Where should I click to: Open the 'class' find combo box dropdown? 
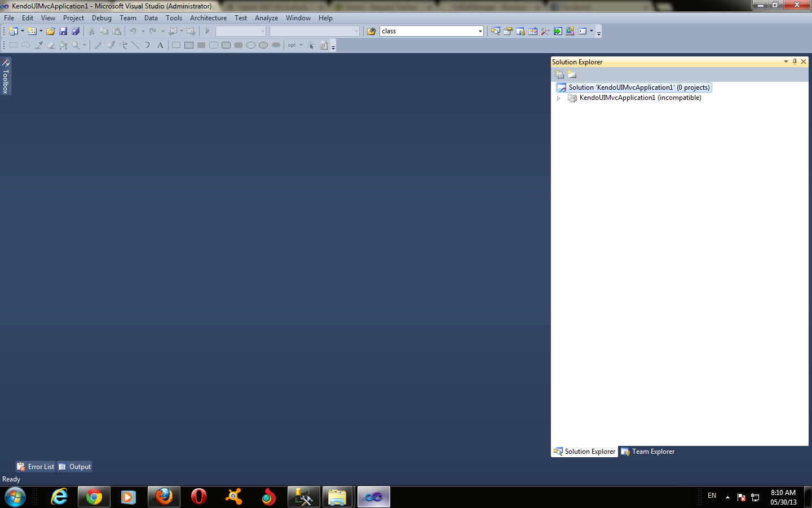pos(480,31)
